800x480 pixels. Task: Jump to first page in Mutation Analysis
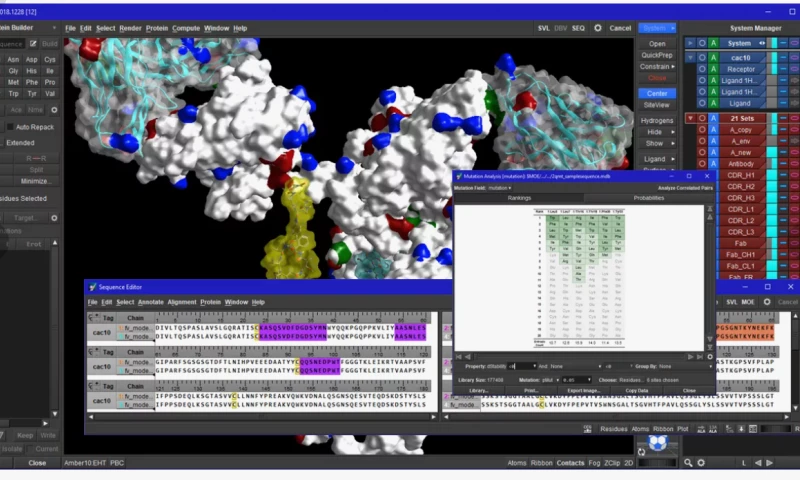point(458,357)
